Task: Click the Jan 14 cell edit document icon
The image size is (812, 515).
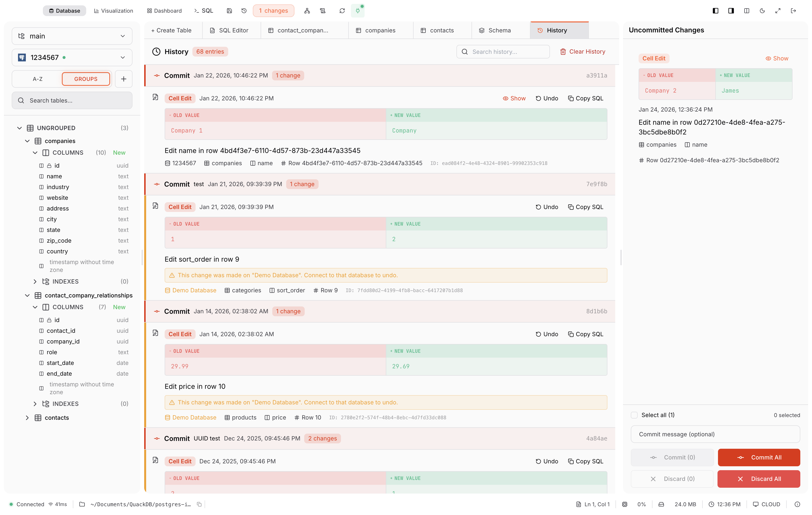Action: (x=155, y=333)
